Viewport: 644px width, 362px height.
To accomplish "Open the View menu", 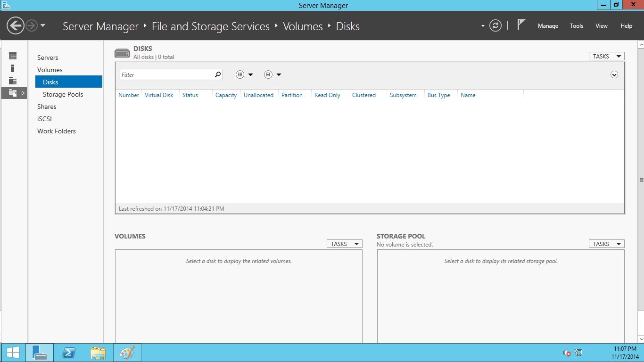I will tap(602, 26).
